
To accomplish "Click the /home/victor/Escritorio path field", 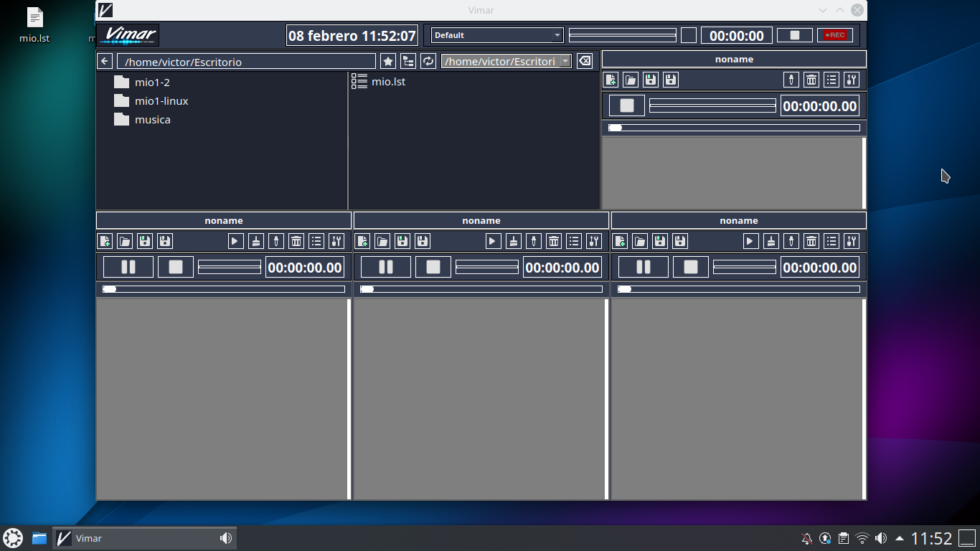I will click(x=246, y=62).
